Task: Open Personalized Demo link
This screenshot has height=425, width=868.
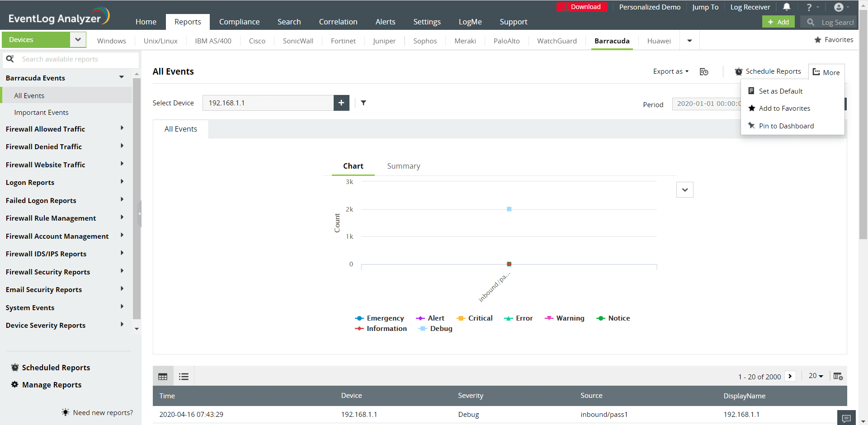Action: [650, 7]
